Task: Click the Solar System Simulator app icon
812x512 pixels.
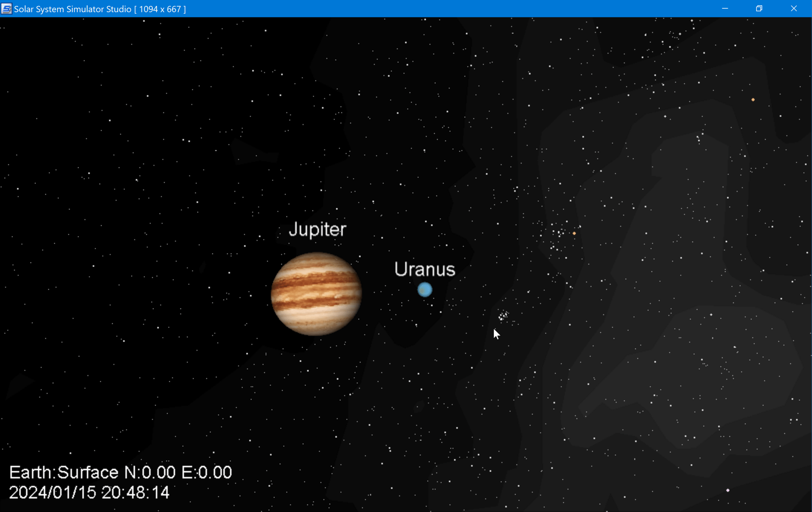Action: point(6,8)
